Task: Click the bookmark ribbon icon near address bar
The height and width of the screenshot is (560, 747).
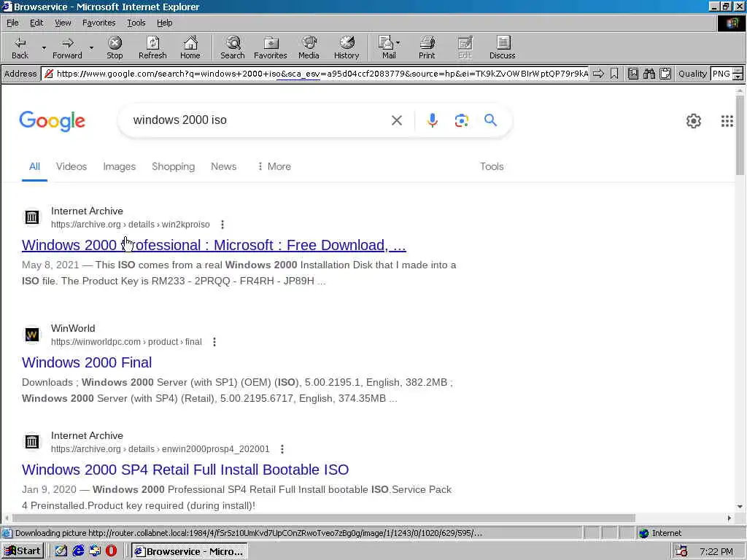Action: (614, 74)
